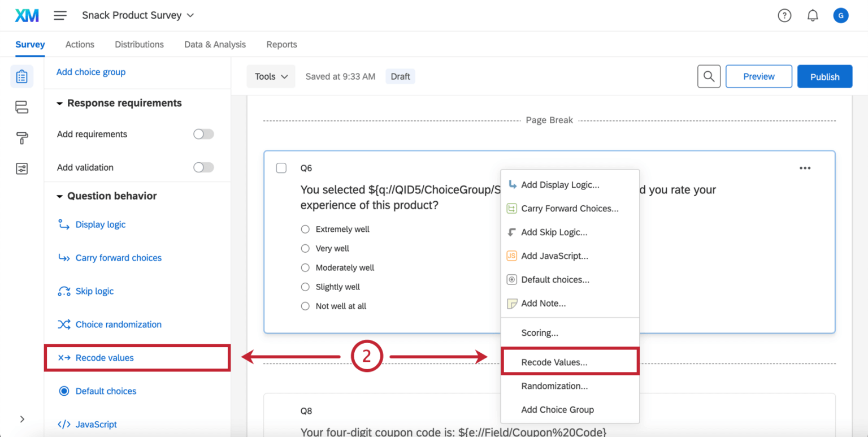This screenshot has height=437, width=868.
Task: Open the Snack Product Survey dropdown
Action: [138, 15]
